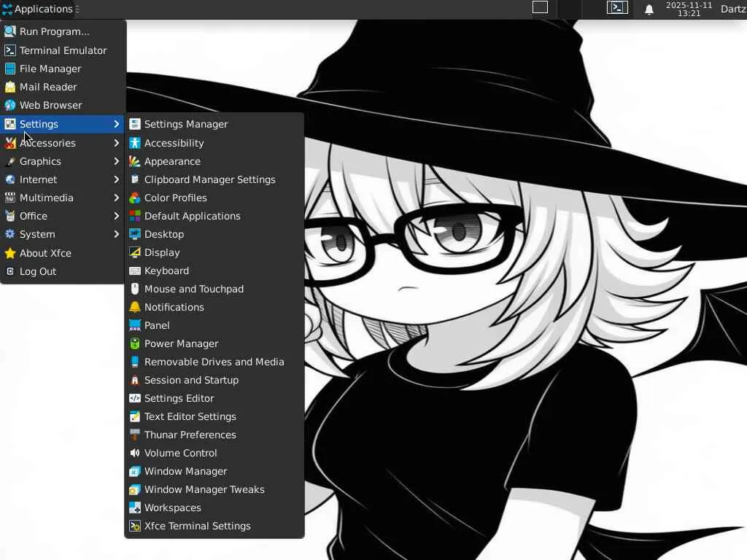Viewport: 747px width, 560px height.
Task: Click the empty workspace switcher box in panel
Action: coord(540,7)
